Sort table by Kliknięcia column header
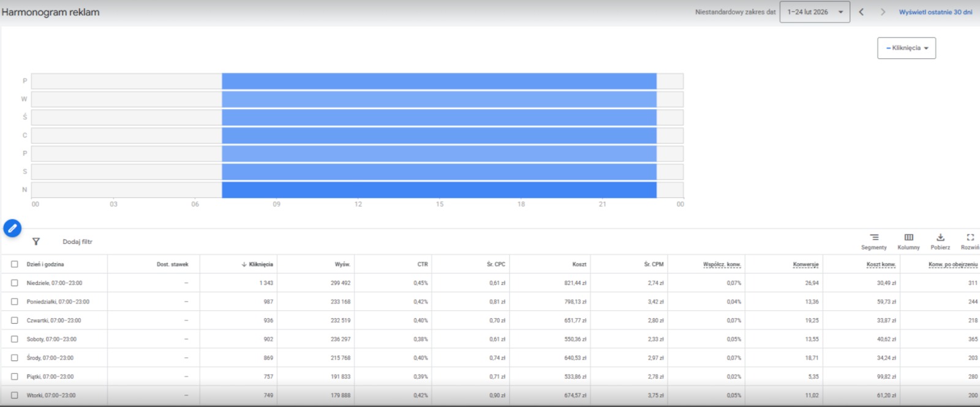The height and width of the screenshot is (407, 980). [260, 264]
